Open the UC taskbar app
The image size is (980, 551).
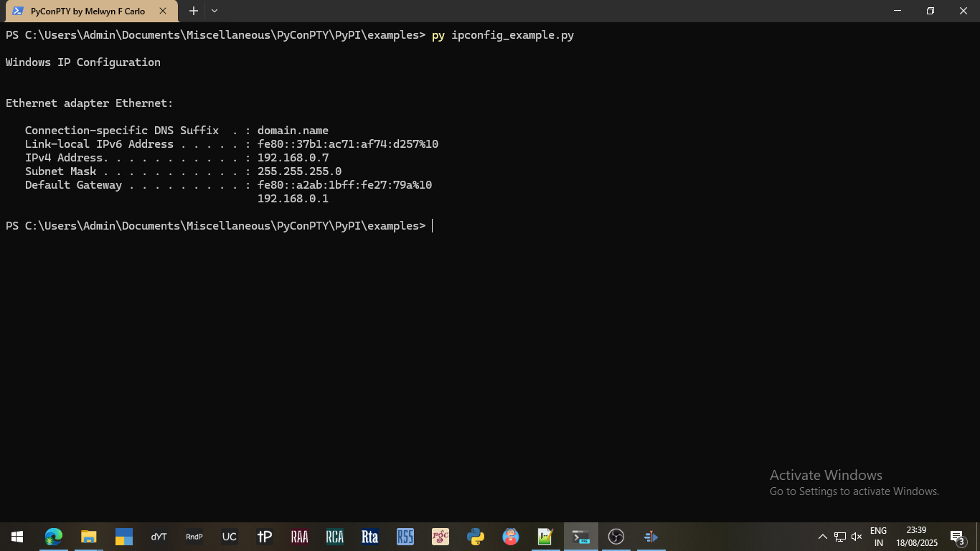tap(230, 537)
